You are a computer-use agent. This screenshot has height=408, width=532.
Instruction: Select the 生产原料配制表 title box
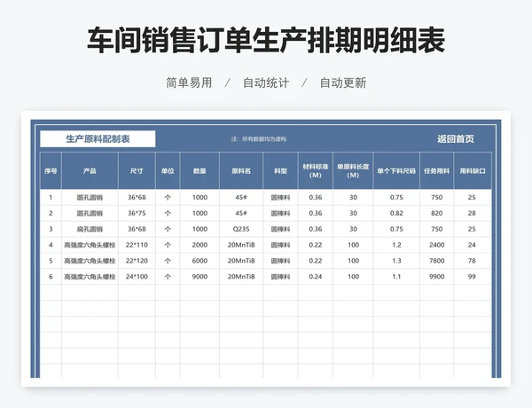[98, 139]
